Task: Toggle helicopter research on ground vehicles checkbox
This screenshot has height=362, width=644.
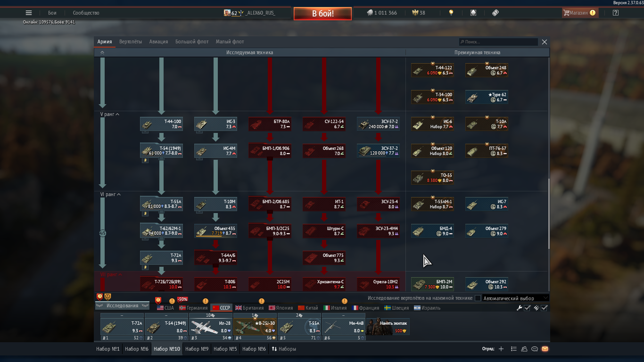Action: coord(478,298)
